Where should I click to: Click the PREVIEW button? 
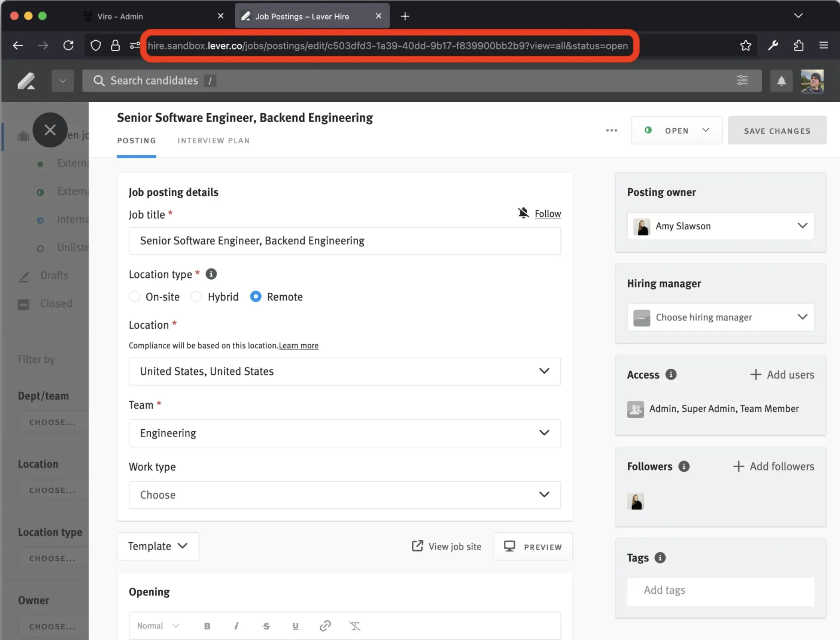tap(532, 546)
